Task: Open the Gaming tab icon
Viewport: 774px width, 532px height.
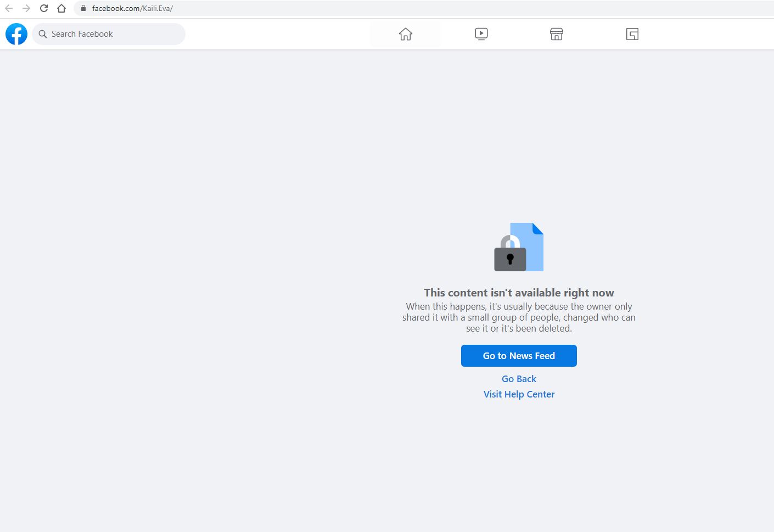Action: click(632, 34)
